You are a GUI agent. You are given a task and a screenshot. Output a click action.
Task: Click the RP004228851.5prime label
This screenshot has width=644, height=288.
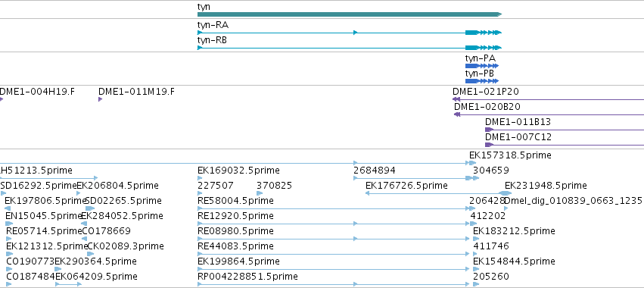(x=247, y=276)
